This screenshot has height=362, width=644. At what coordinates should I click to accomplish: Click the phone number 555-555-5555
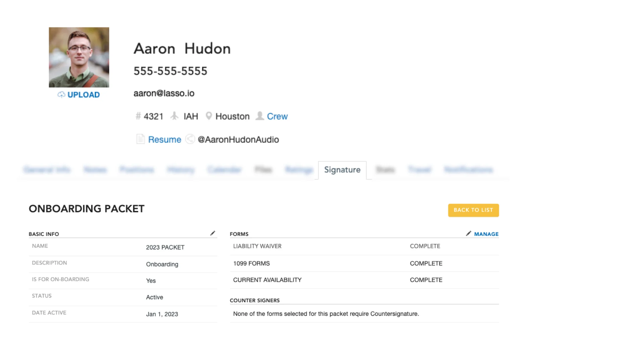(x=170, y=71)
